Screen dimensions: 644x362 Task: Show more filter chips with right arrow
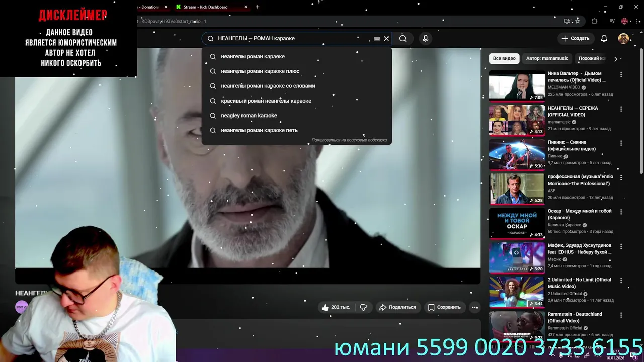[x=615, y=59]
